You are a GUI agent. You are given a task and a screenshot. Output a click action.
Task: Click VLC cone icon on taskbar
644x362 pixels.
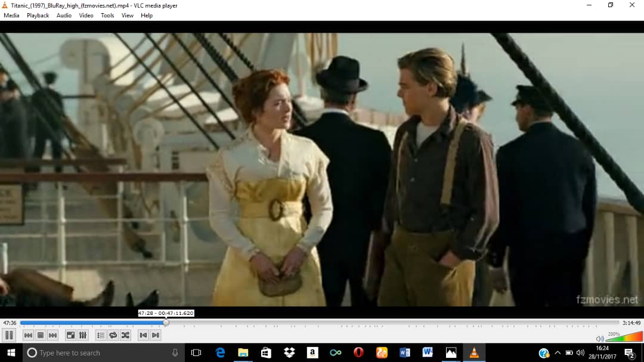pyautogui.click(x=474, y=352)
